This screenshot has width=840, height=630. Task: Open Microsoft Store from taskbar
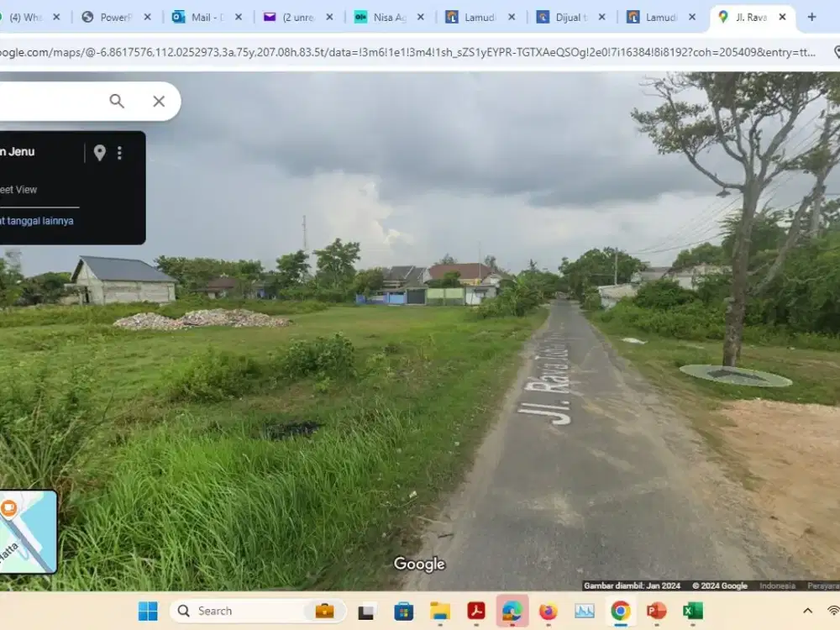pyautogui.click(x=403, y=612)
